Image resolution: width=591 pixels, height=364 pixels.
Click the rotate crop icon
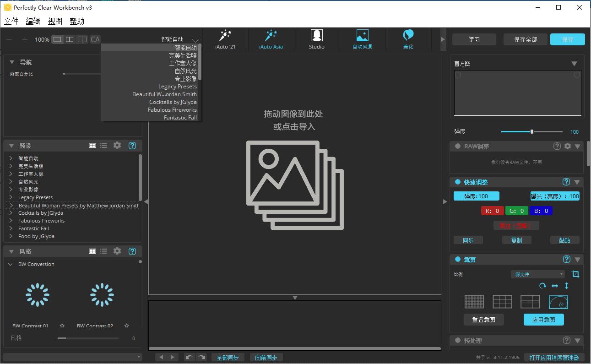(x=542, y=286)
